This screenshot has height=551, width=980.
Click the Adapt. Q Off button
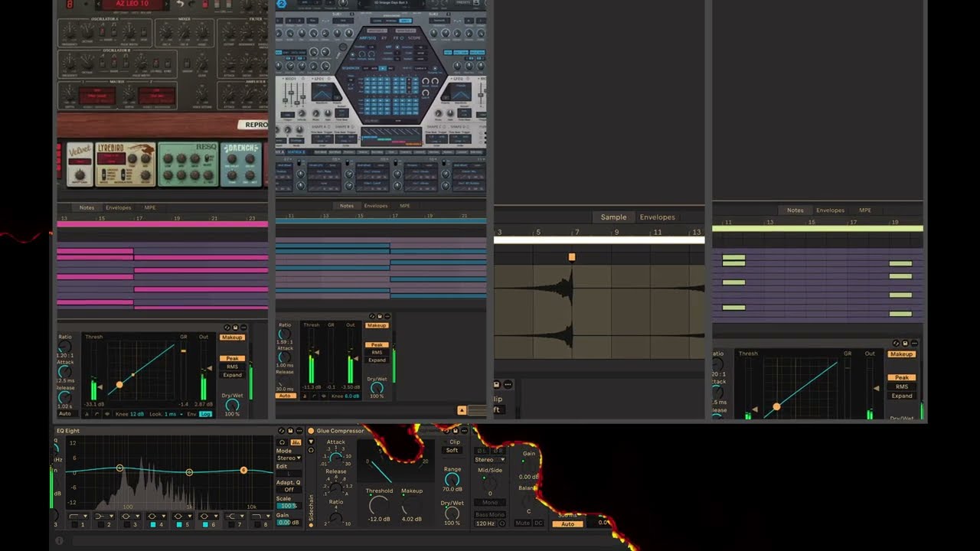(x=289, y=490)
